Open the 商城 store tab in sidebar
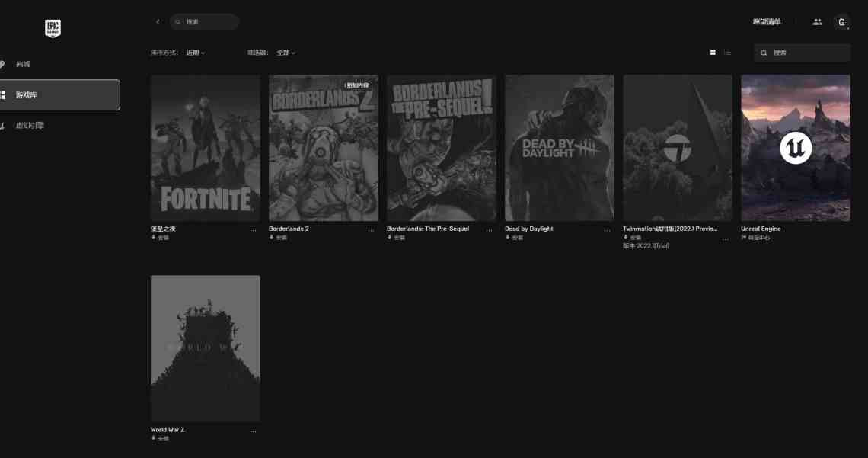 click(x=24, y=64)
